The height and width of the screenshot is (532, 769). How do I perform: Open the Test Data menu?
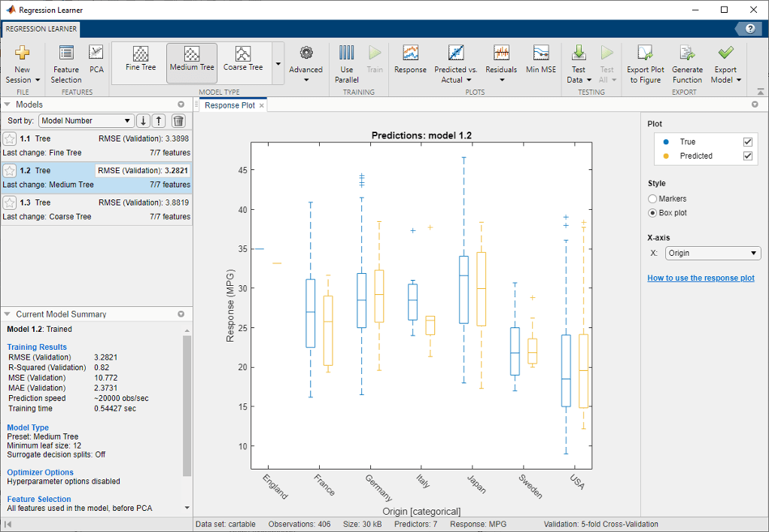[579, 64]
